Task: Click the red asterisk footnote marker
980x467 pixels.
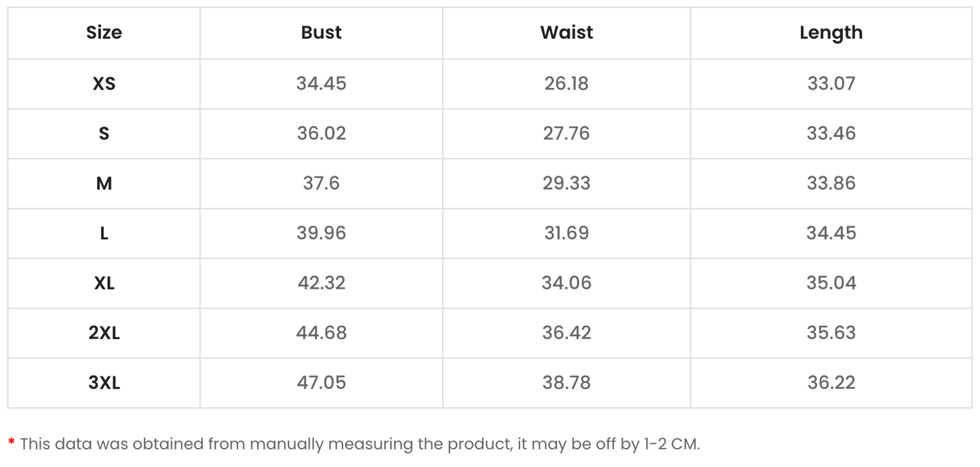Action: tap(12, 443)
